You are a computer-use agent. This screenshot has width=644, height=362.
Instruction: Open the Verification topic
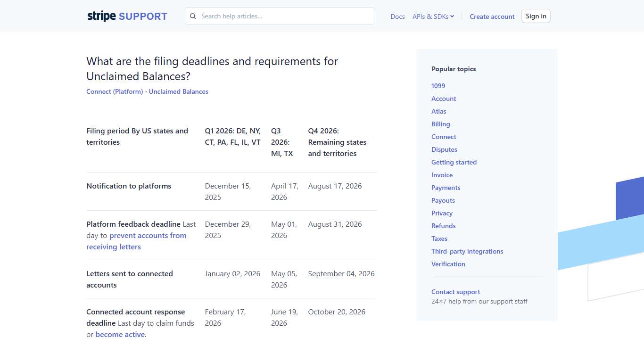tap(448, 264)
